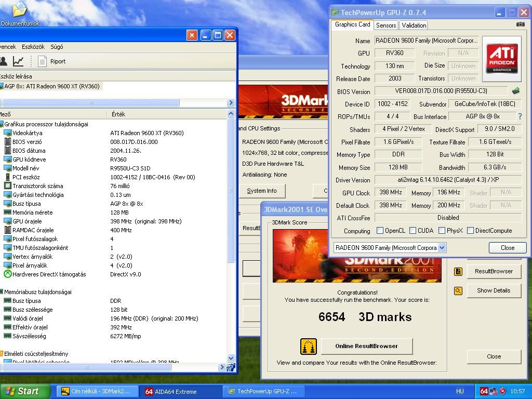This screenshot has height=399, width=532.
Task: Click the ATI Radeon logo in GPU-Z
Action: 501,58
